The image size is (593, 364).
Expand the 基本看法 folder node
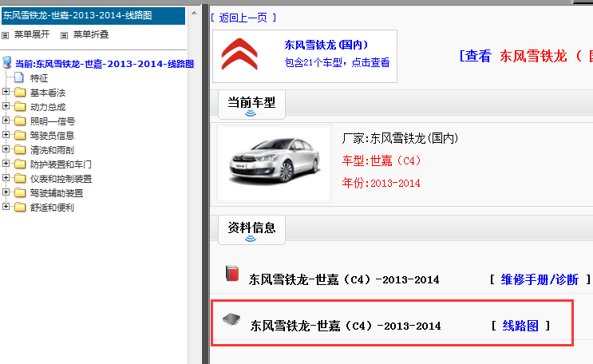(x=6, y=92)
